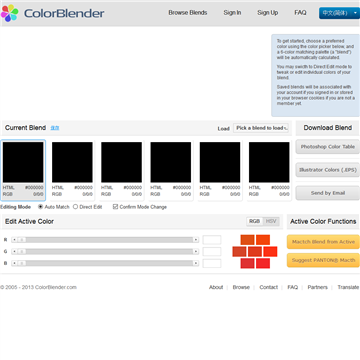The image size is (360, 360).
Task: Pick the middle-row left variation swatch
Action: [x=239, y=251]
